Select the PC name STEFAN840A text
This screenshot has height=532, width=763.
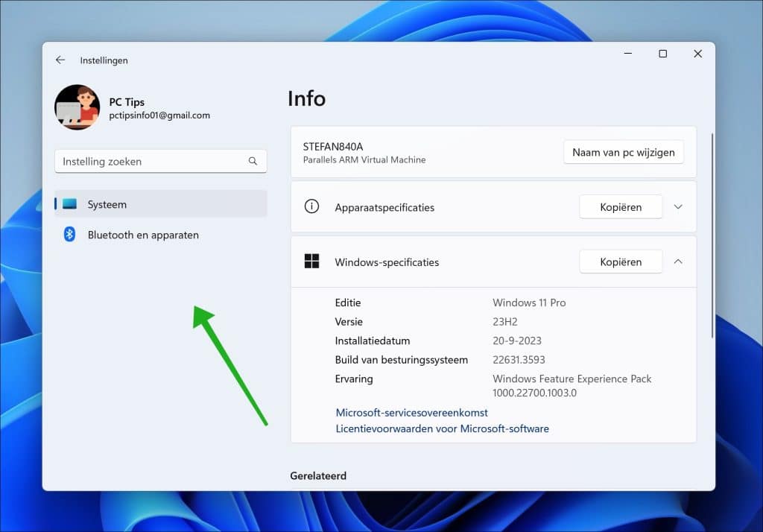333,147
